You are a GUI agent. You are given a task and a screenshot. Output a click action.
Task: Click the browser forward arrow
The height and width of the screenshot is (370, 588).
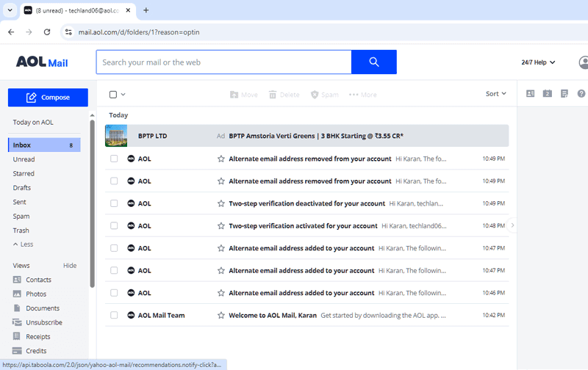pyautogui.click(x=29, y=32)
